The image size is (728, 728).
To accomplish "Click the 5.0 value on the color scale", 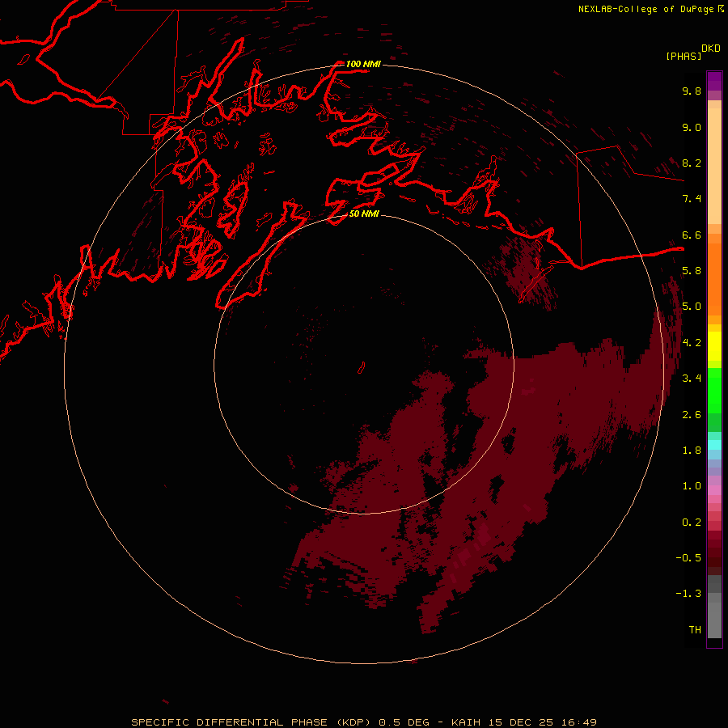I will click(x=692, y=307).
